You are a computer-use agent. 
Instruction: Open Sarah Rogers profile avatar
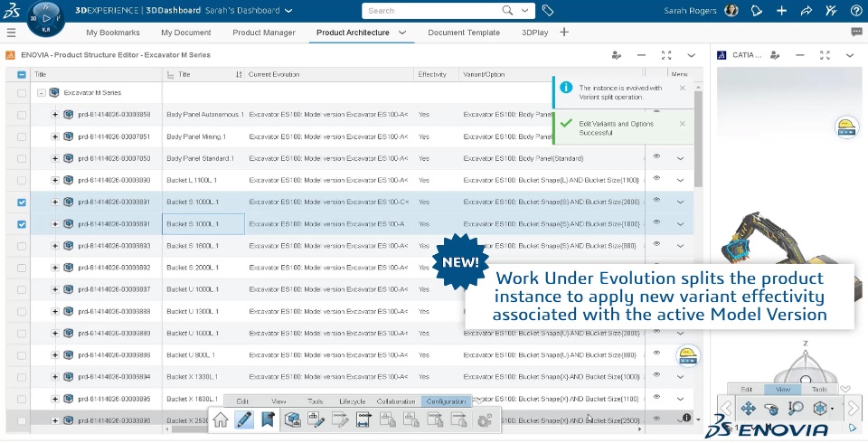tap(731, 11)
